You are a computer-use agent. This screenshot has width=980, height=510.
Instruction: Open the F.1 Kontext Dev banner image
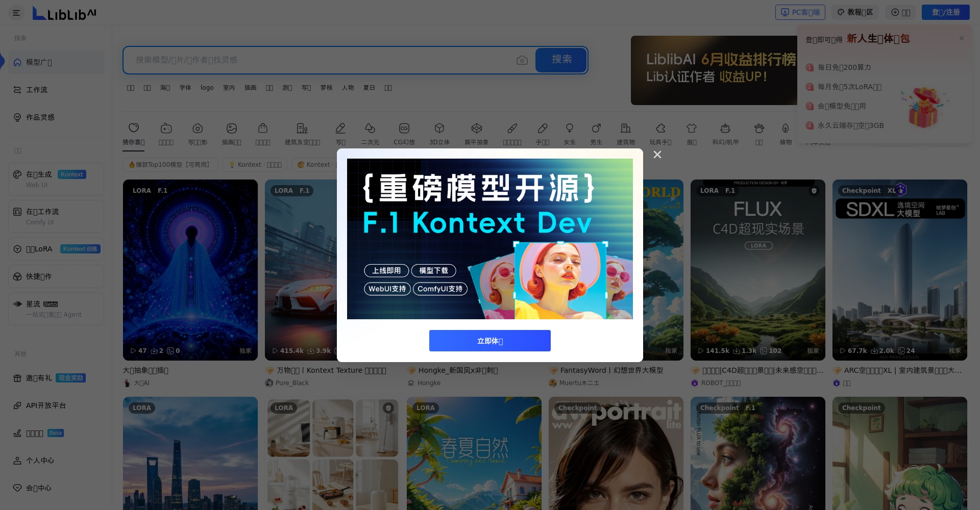[490, 239]
